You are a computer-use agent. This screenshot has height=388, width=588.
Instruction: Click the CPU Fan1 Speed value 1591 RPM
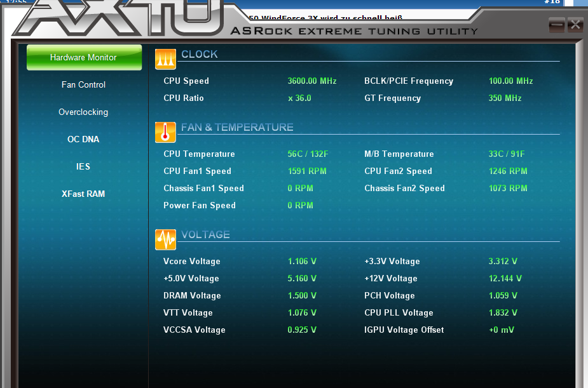[x=307, y=171]
